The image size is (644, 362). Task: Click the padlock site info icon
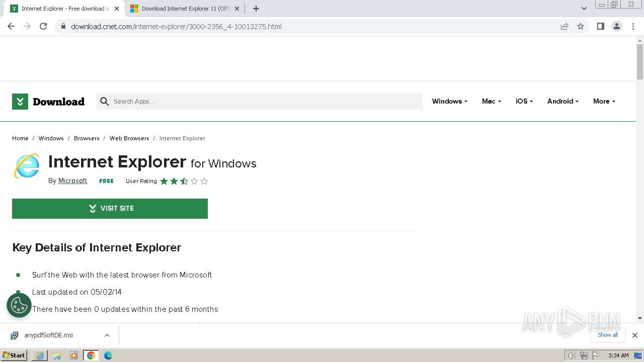point(63,26)
